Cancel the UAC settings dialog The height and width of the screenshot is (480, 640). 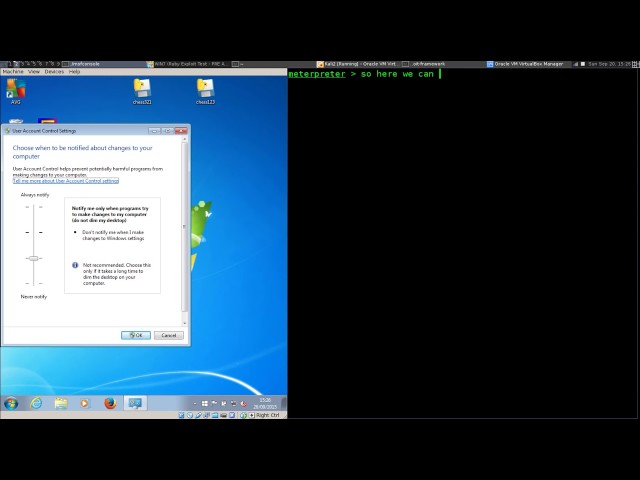pos(169,335)
